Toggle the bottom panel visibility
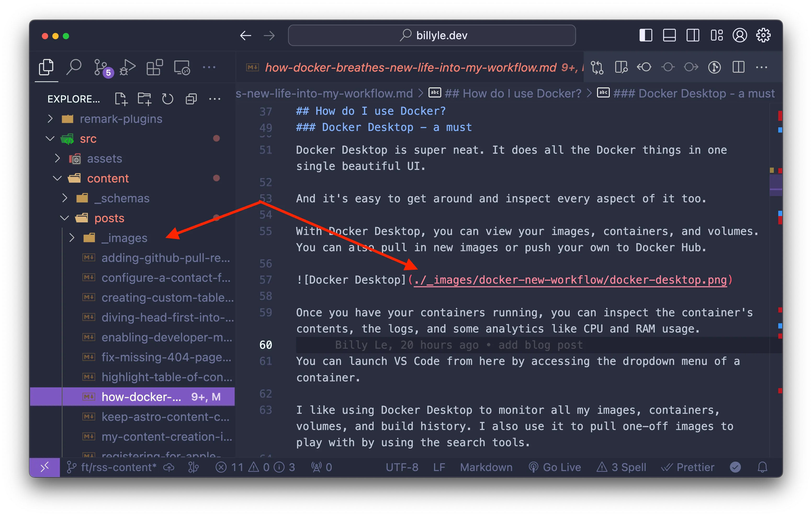The image size is (812, 516). (669, 35)
